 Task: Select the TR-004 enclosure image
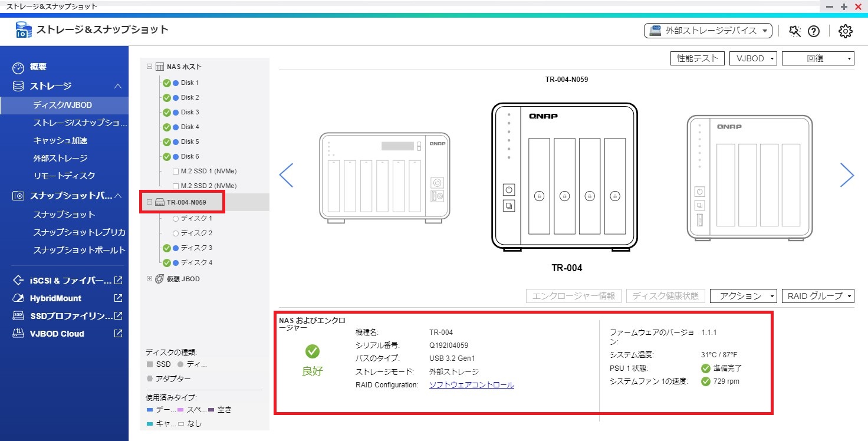(565, 177)
